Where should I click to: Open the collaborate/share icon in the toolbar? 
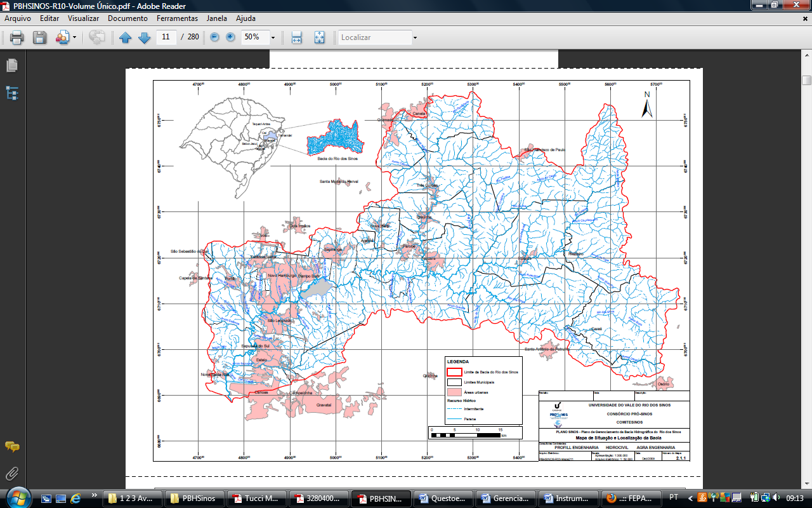pos(62,37)
